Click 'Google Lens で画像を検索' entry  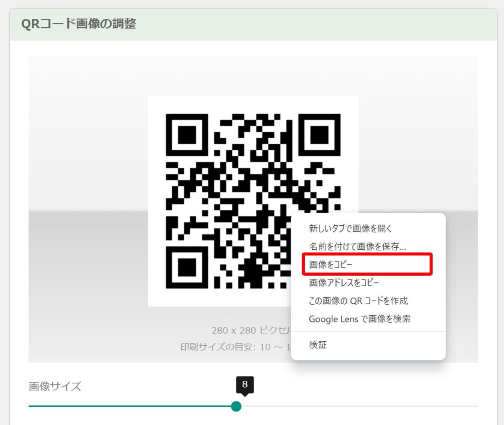[368, 319]
